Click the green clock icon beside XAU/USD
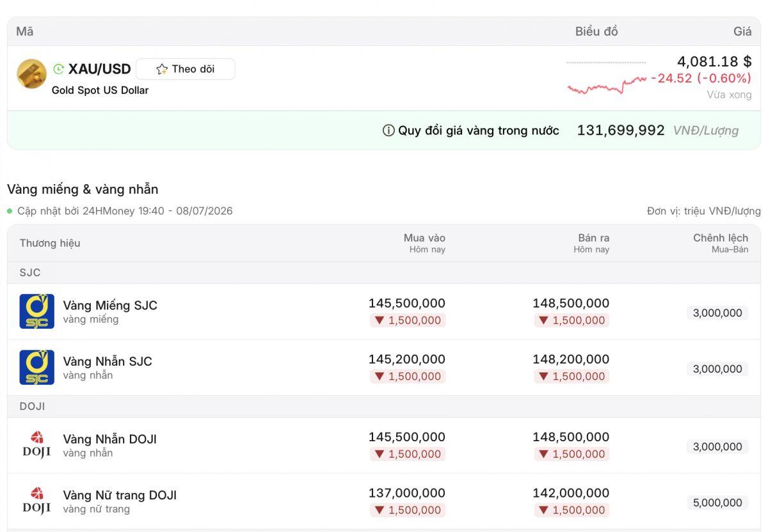768x532 pixels. point(59,69)
